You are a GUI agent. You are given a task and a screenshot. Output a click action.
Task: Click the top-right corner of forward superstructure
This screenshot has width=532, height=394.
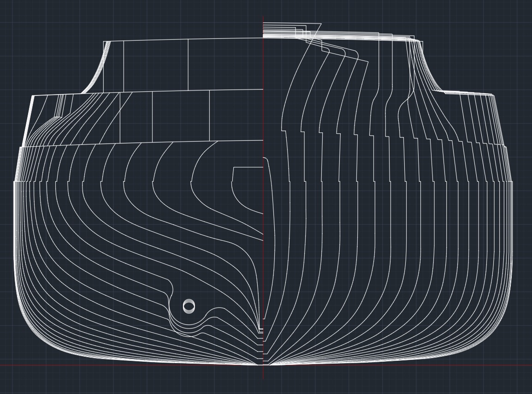422,42
